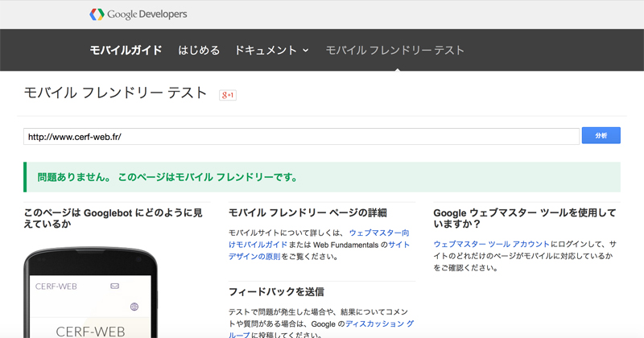Click CERF-WEB header text in phone preview
Viewport: 644px width, 338px height.
point(56,286)
